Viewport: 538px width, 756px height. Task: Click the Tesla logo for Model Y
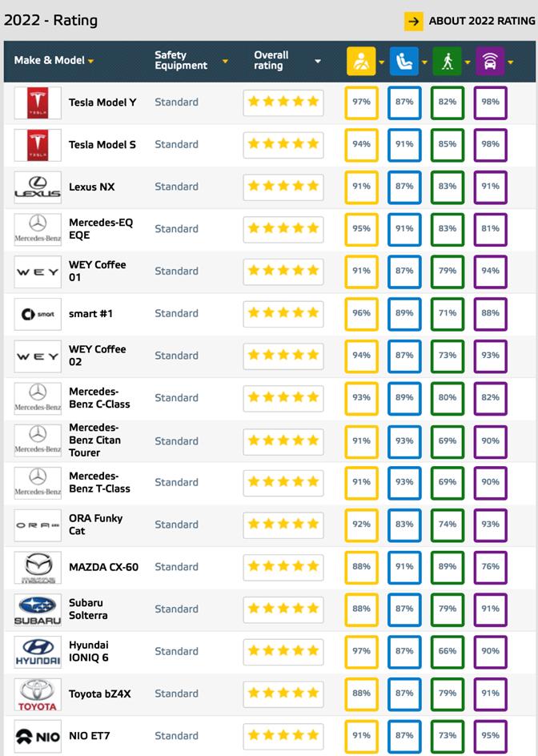[38, 103]
